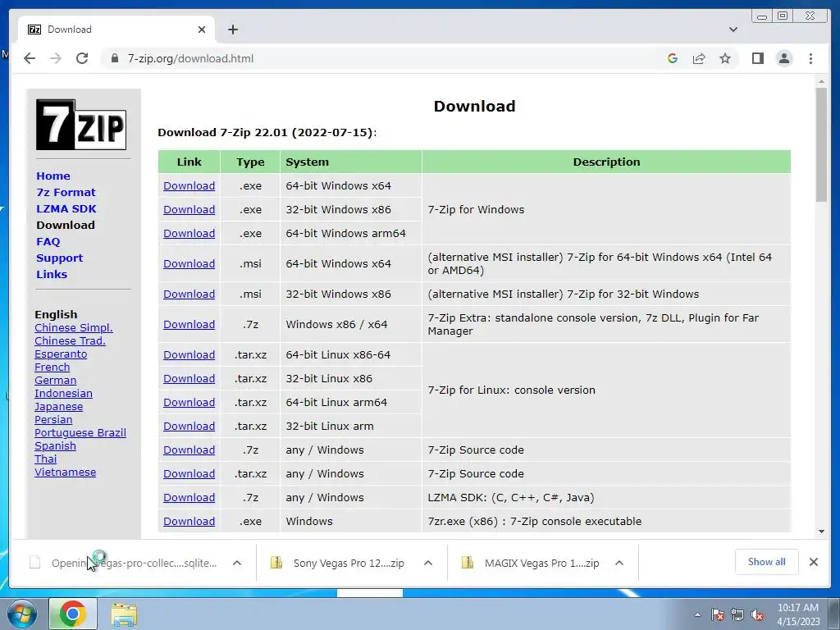Open the FAQ page
This screenshot has width=840, height=630.
click(x=48, y=242)
